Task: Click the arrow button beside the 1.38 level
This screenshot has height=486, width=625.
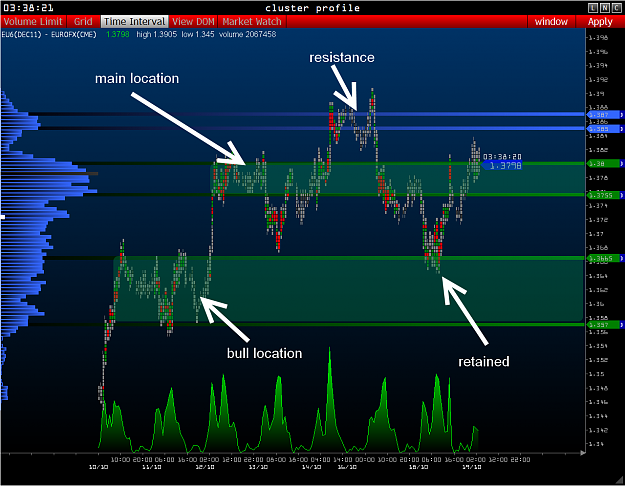Action: 621,163
